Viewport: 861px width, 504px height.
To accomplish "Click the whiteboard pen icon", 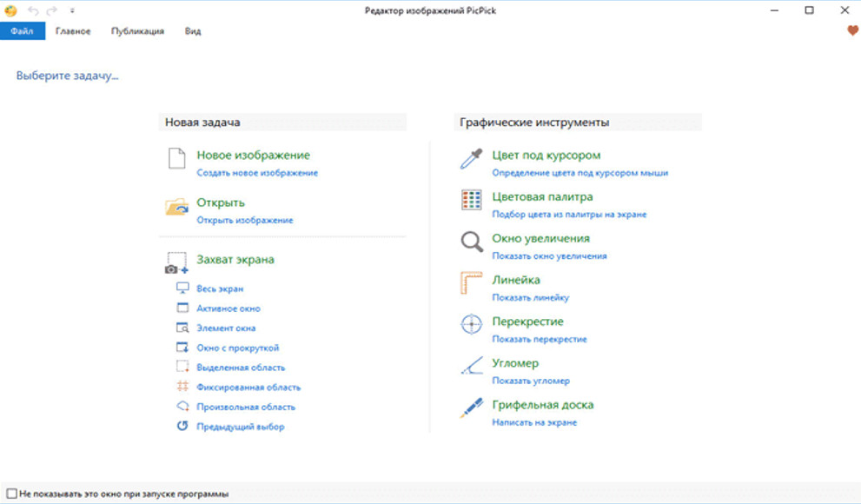I will click(471, 408).
